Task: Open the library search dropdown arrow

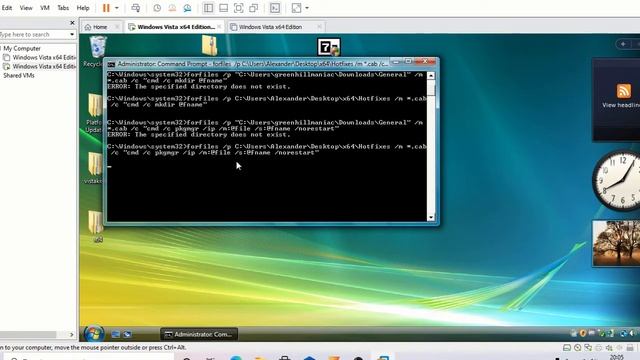Action: point(72,35)
